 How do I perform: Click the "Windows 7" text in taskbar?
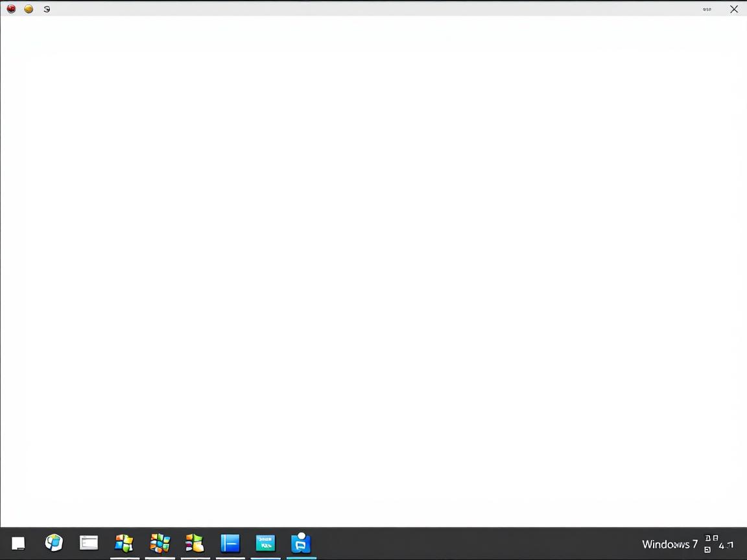[x=670, y=544]
